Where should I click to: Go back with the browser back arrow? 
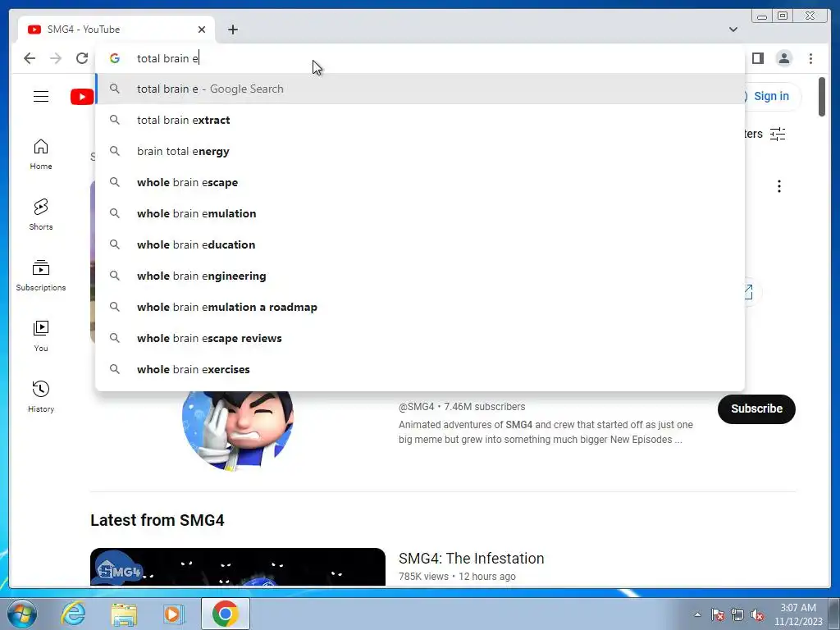30,58
